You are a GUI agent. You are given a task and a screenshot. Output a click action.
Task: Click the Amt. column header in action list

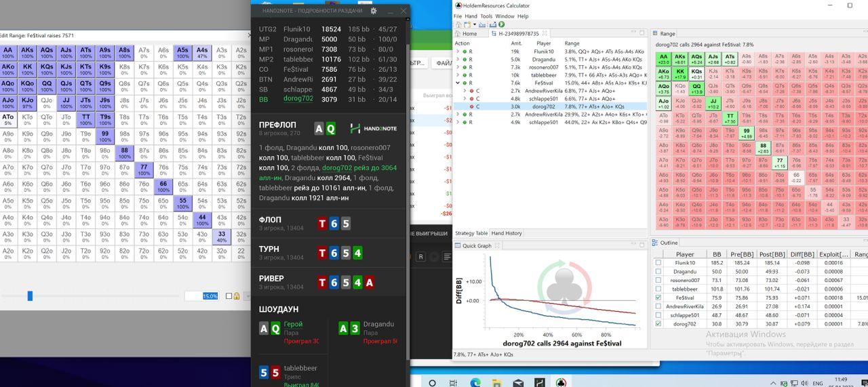pos(516,43)
